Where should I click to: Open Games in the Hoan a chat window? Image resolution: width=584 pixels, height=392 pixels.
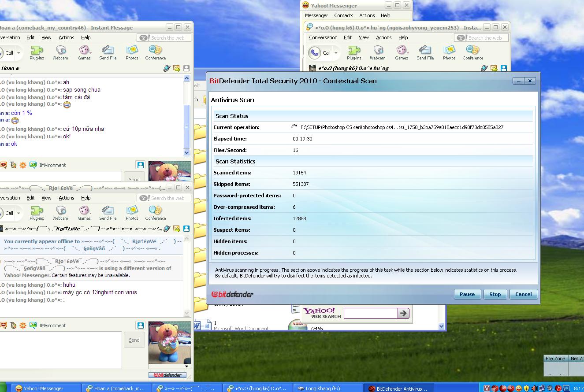click(84, 52)
